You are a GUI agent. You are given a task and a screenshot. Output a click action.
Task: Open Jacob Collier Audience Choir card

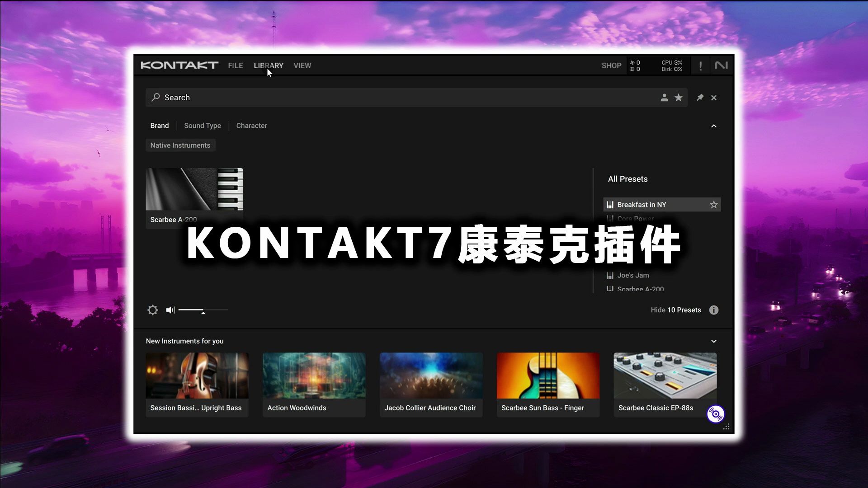tap(431, 385)
